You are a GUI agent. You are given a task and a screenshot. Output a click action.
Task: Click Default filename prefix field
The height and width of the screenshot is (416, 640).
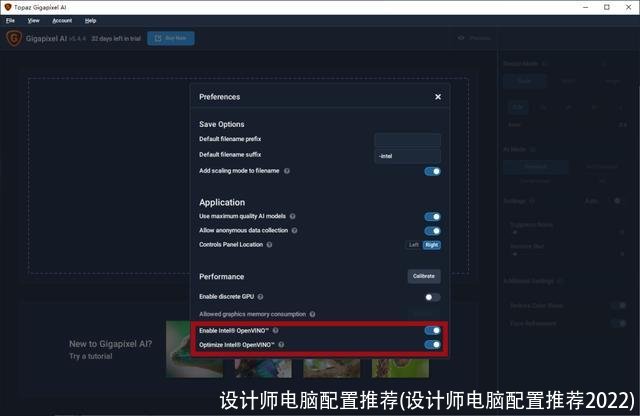(407, 140)
